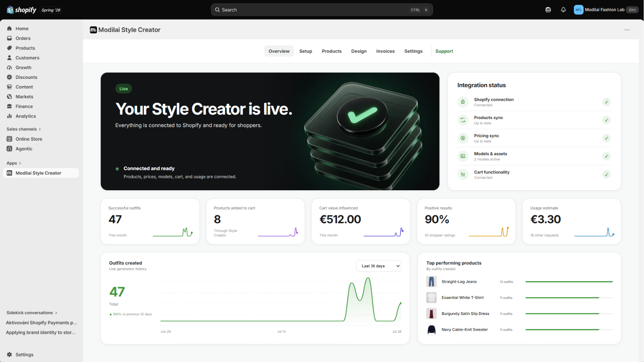Click the Finance bank icon in sidebar

click(x=9, y=106)
